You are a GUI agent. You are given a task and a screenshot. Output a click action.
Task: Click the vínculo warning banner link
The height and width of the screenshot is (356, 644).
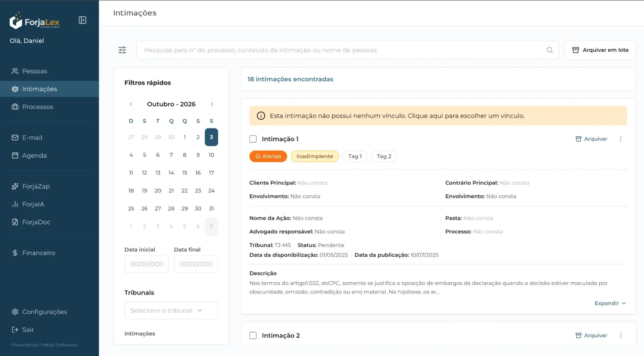tap(438, 116)
